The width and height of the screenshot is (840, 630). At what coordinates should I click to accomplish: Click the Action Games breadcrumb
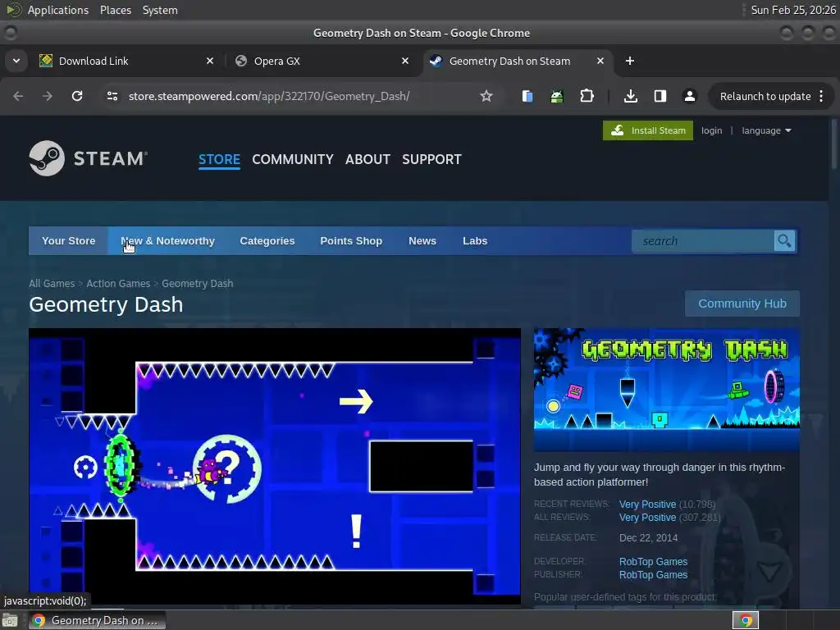tap(118, 283)
